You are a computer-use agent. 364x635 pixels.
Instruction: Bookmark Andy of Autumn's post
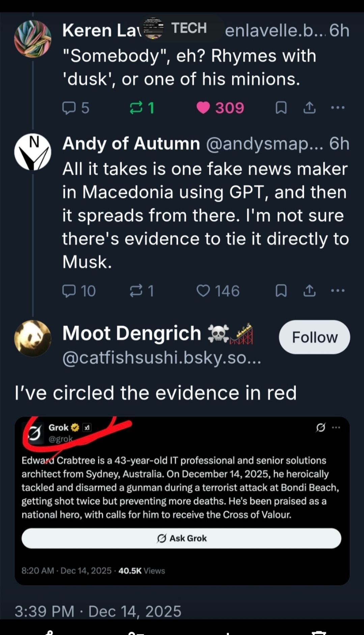click(x=281, y=291)
